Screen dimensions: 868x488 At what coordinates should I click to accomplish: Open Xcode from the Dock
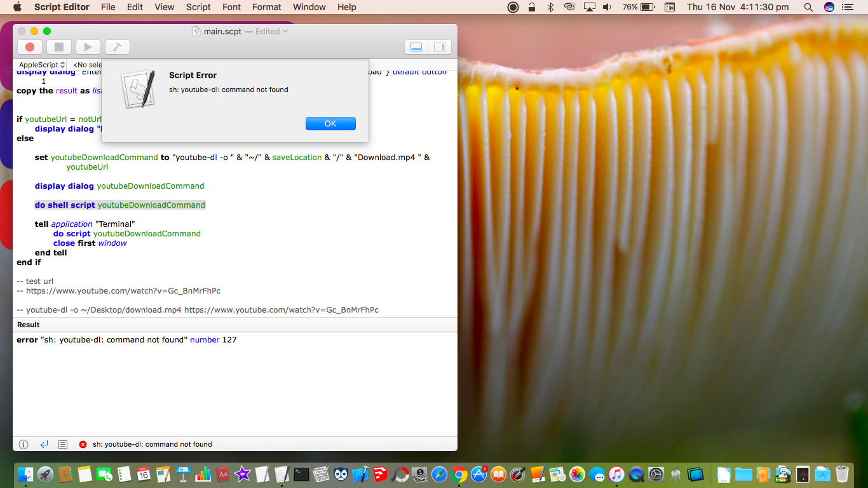(360, 474)
